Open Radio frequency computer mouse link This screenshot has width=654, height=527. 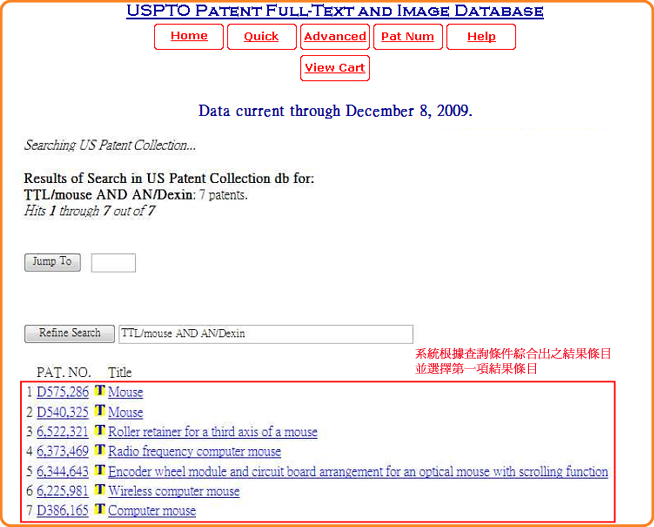tap(194, 451)
